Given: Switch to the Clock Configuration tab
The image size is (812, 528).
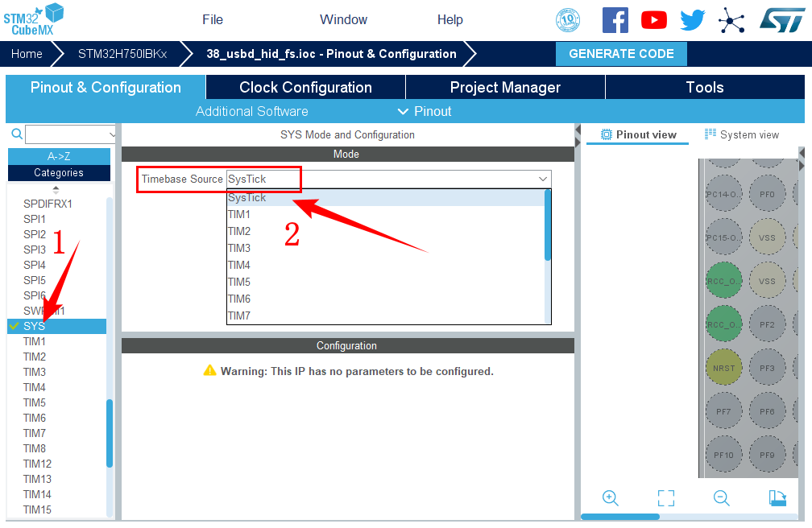Looking at the screenshot, I should click(x=305, y=88).
